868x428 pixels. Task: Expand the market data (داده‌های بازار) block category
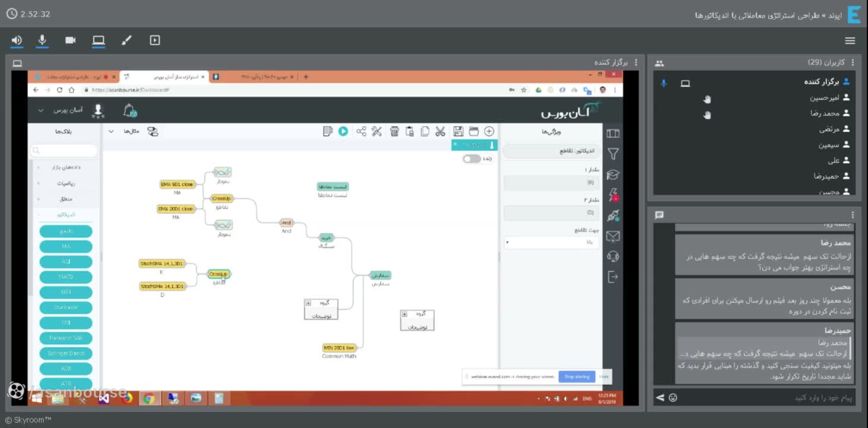tap(65, 168)
